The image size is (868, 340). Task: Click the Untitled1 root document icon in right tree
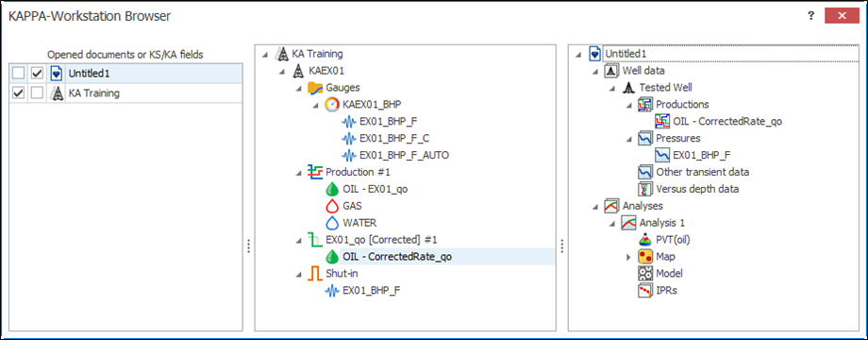point(595,54)
